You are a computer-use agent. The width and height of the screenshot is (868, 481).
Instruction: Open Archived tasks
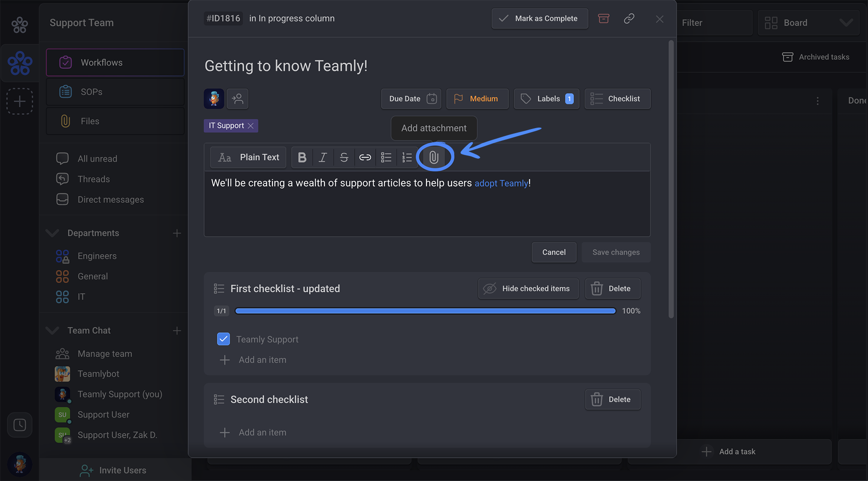pyautogui.click(x=816, y=57)
